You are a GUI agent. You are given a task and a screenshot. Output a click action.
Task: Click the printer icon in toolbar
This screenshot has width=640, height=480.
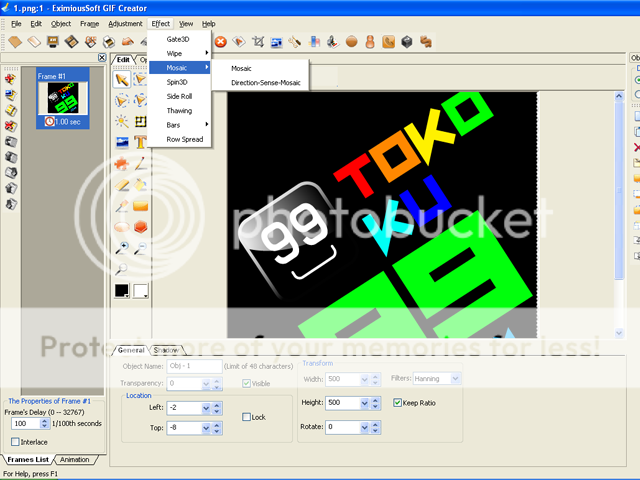point(109,42)
